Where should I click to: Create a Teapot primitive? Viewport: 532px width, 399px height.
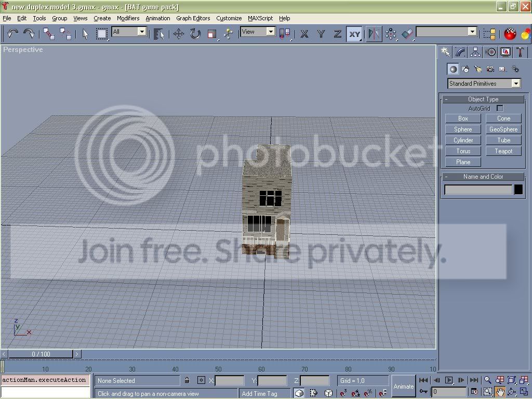503,151
